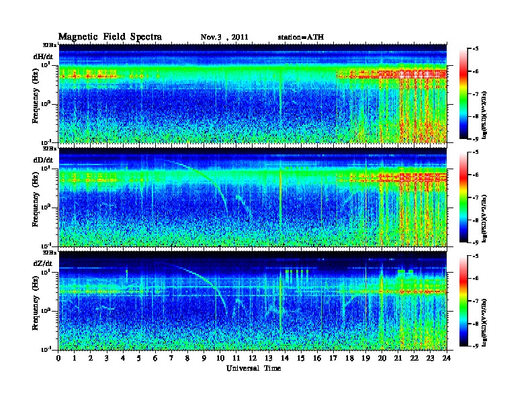Click the log(PSD) unit label beside dZ/dt color bar
532x411 pixels.
pos(484,322)
